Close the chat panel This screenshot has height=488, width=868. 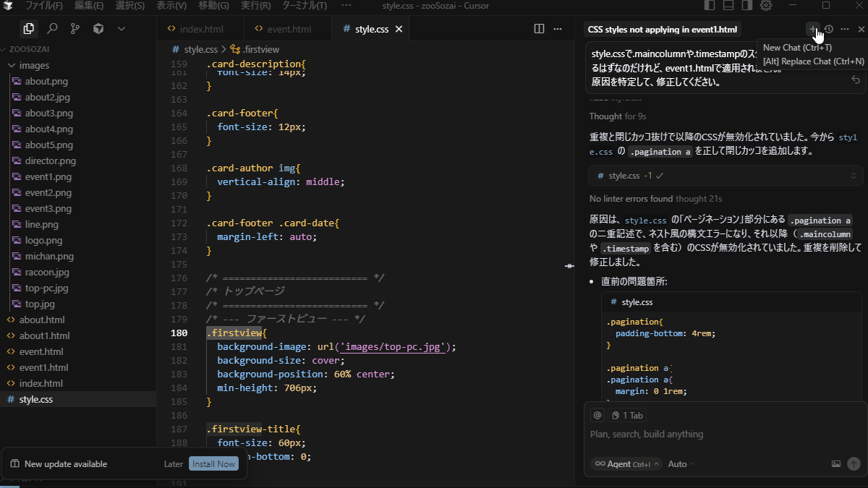pos(861,29)
